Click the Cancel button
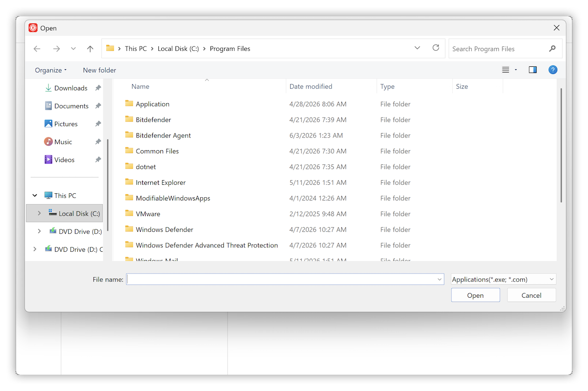The height and width of the screenshot is (391, 588). point(532,295)
